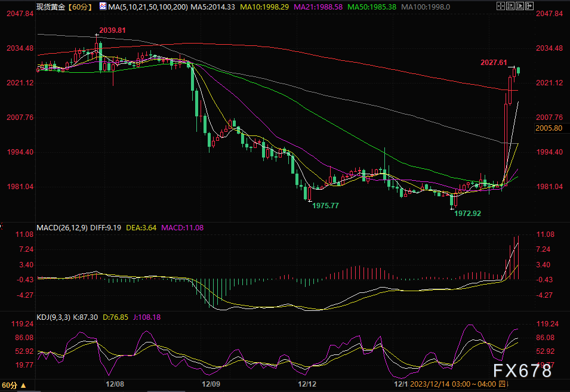This screenshot has height=392, width=570.
Task: Click the small red marker left of MACD panel
Action: coord(1,227)
